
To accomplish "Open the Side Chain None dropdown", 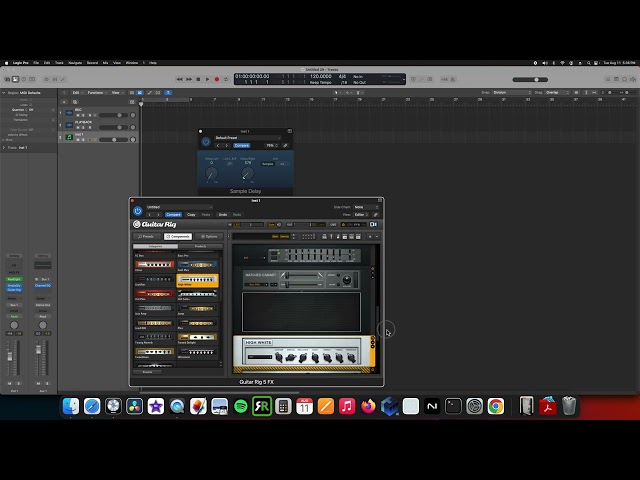I will click(x=366, y=207).
